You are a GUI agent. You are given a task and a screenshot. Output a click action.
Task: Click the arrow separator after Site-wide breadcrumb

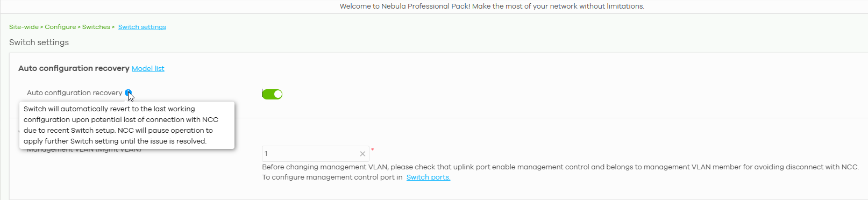tap(41, 27)
